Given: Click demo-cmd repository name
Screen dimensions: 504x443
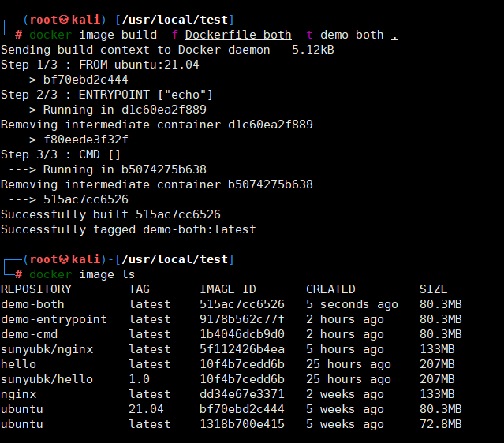Looking at the screenshot, I should [29, 334].
